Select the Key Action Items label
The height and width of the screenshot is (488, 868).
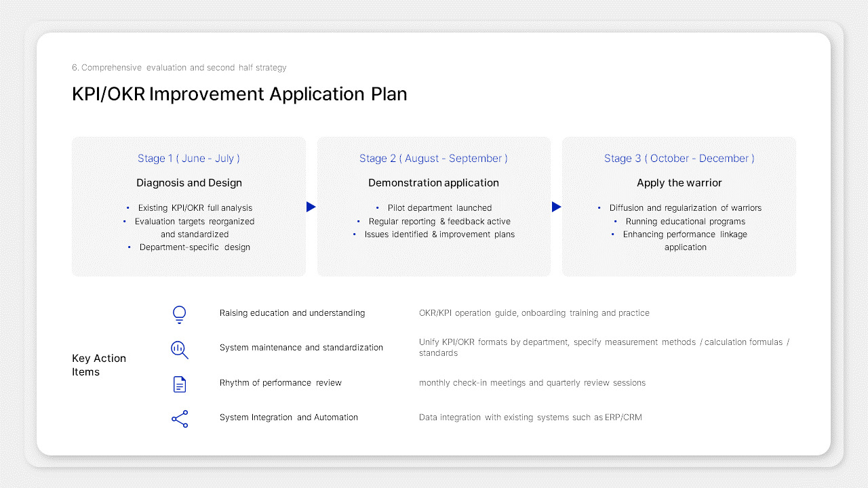coord(99,365)
